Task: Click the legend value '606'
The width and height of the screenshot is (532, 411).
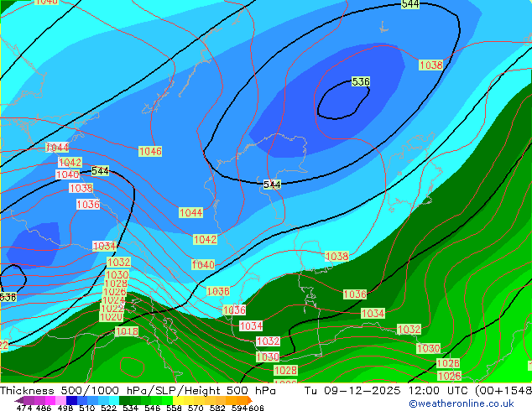Action: tap(256, 408)
